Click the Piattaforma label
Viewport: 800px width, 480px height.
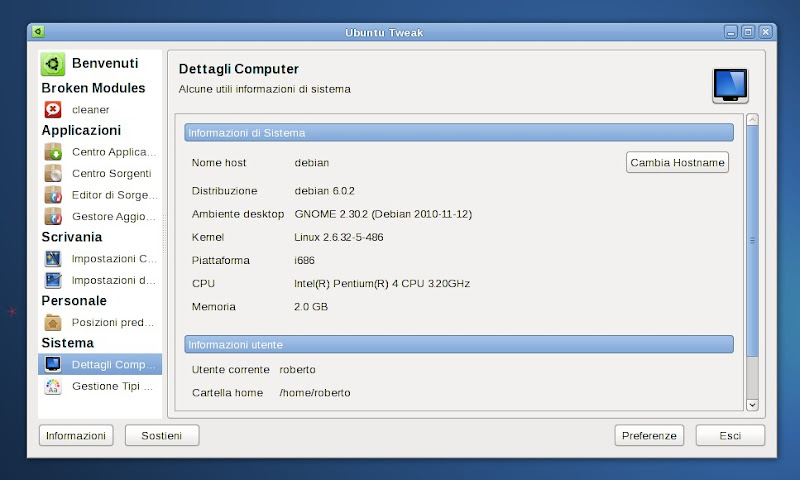(221, 260)
